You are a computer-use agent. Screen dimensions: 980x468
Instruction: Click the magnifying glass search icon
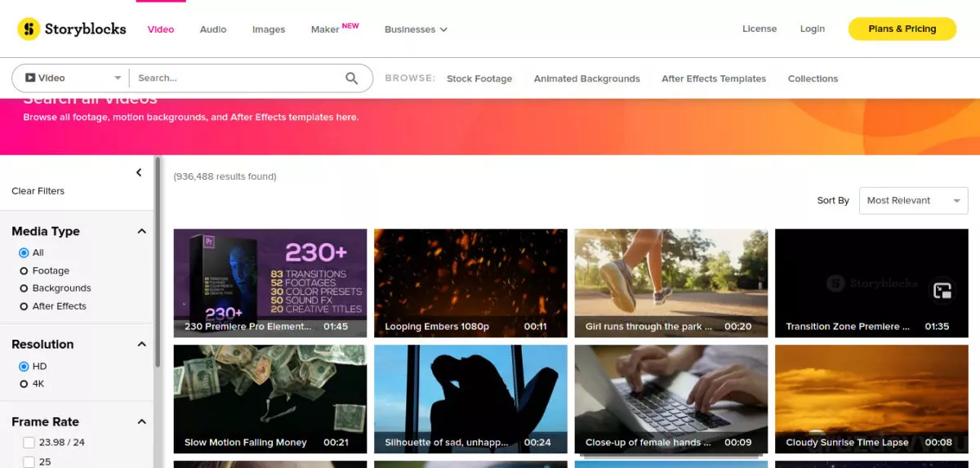click(352, 78)
